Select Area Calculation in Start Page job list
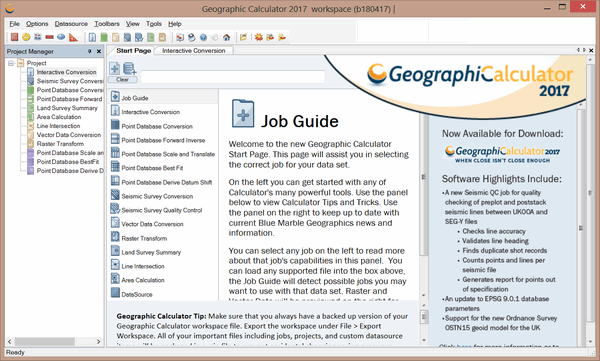Viewport: 600px width, 361px height. (x=143, y=280)
